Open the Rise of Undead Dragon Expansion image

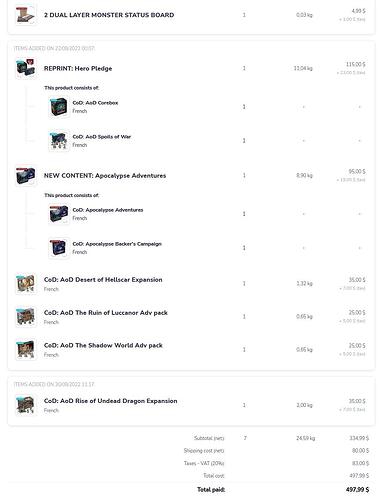(x=26, y=405)
